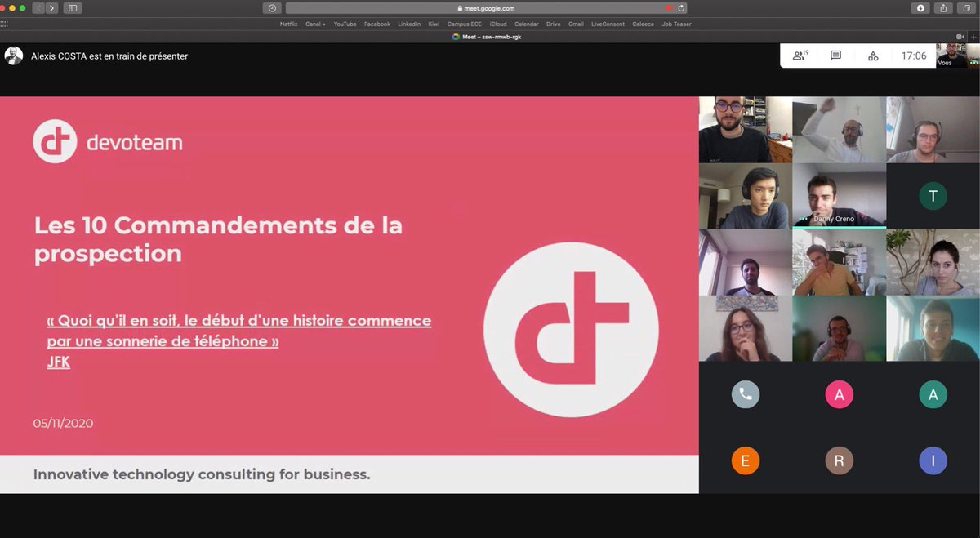Toggle the Safari sidebar
The image size is (980, 538).
(x=73, y=8)
